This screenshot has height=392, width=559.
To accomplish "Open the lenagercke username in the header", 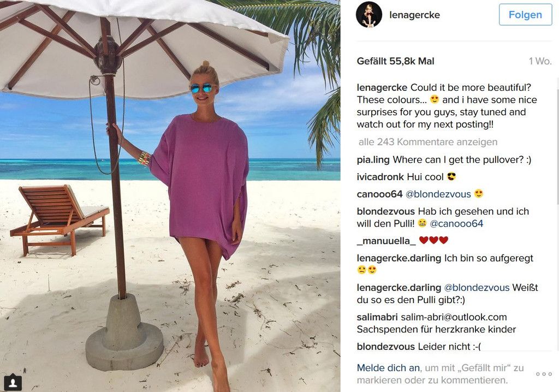I will coord(414,15).
